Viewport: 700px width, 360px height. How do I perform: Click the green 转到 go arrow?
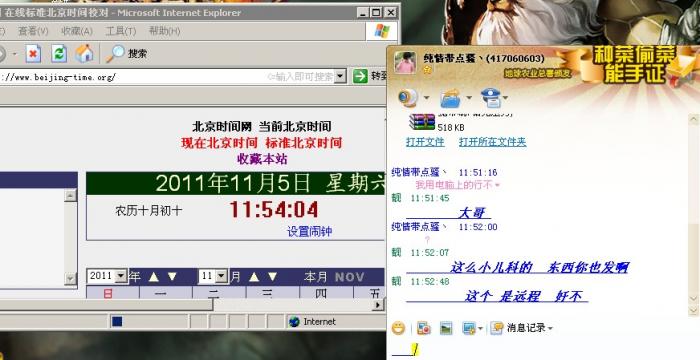pos(360,76)
